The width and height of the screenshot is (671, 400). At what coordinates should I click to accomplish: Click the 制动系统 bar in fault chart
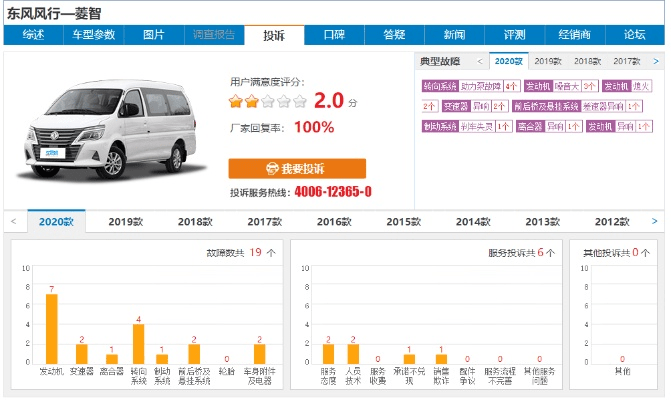pyautogui.click(x=162, y=359)
